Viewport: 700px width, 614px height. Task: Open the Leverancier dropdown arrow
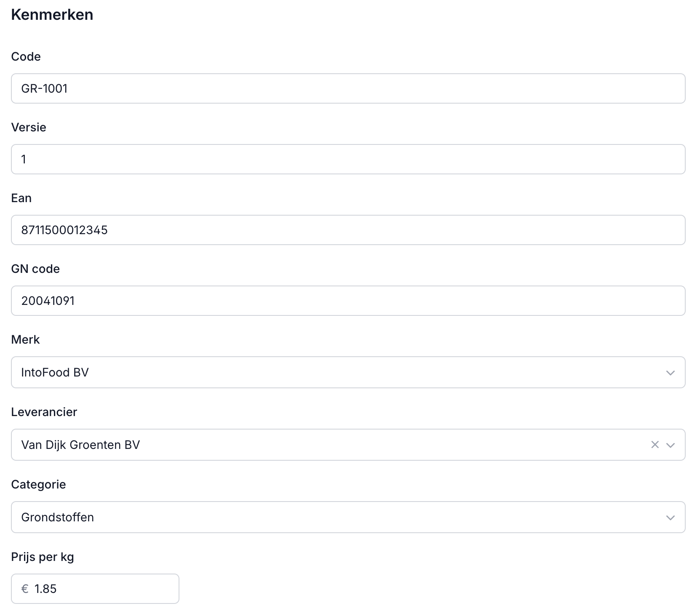pos(671,445)
